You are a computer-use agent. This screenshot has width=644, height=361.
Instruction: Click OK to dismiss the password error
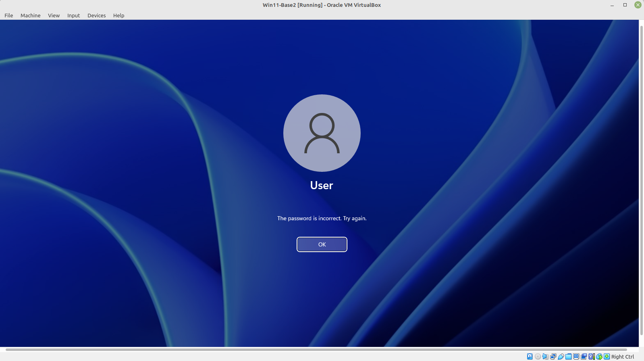click(322, 244)
